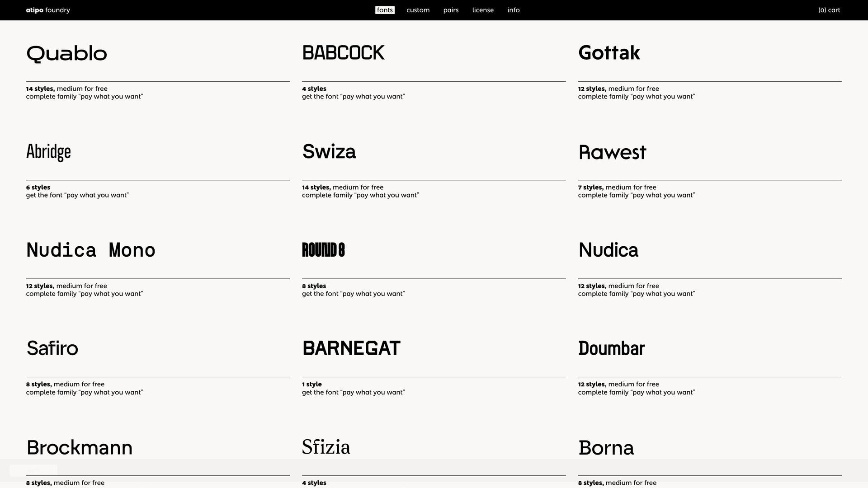The image size is (868, 488).
Task: Open the Swiza font page
Action: (x=329, y=152)
